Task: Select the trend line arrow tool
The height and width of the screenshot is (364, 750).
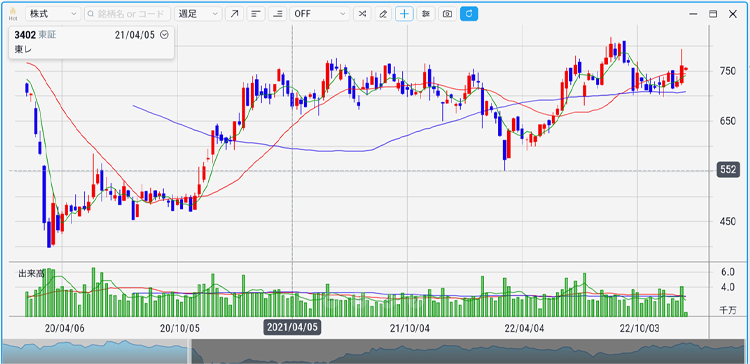Action: [x=234, y=13]
